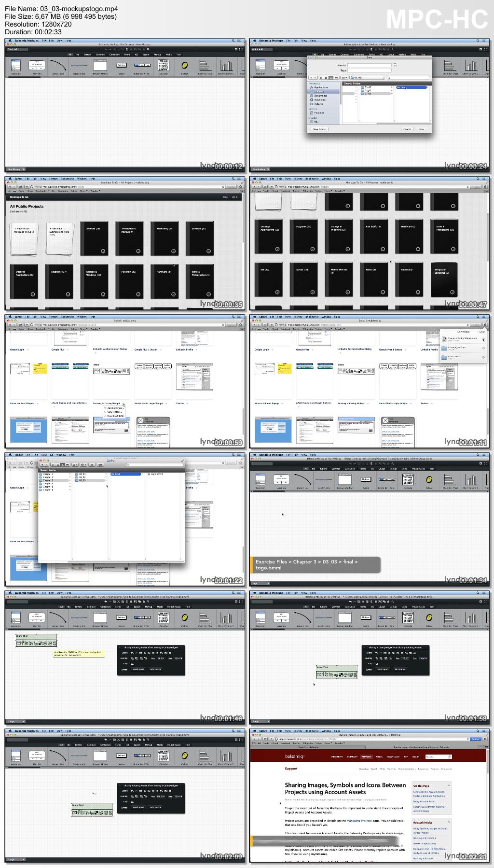The width and height of the screenshot is (494, 868).
Task: Expand the arrow beside the Save As field
Action: click(395, 65)
